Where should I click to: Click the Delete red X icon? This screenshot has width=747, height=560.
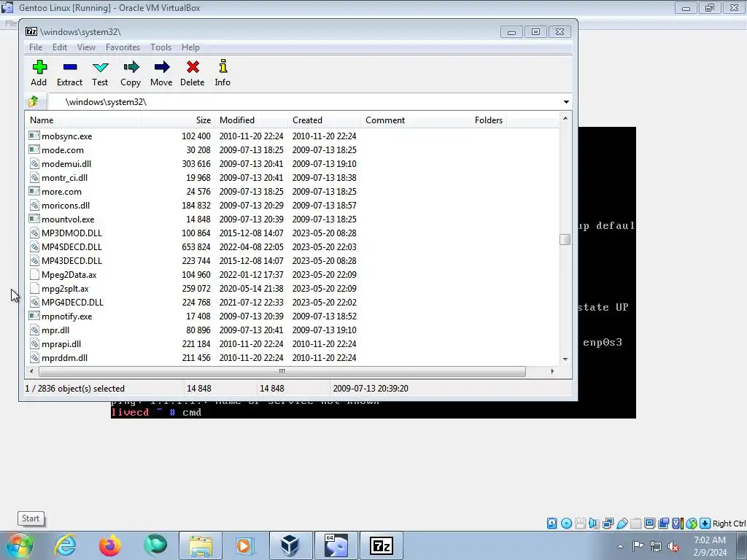[x=193, y=67]
